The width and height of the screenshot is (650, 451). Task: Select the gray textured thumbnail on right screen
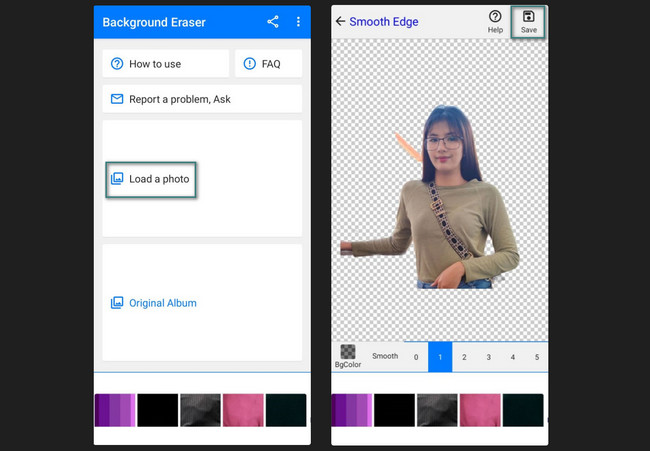point(437,410)
